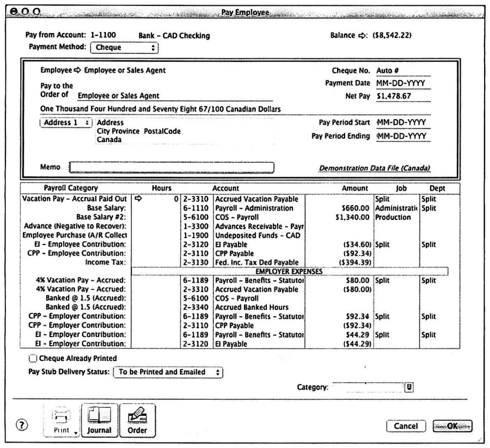Click the Split job cell in Vacation Pay row
This screenshot has height=448, width=490.
tap(396, 199)
